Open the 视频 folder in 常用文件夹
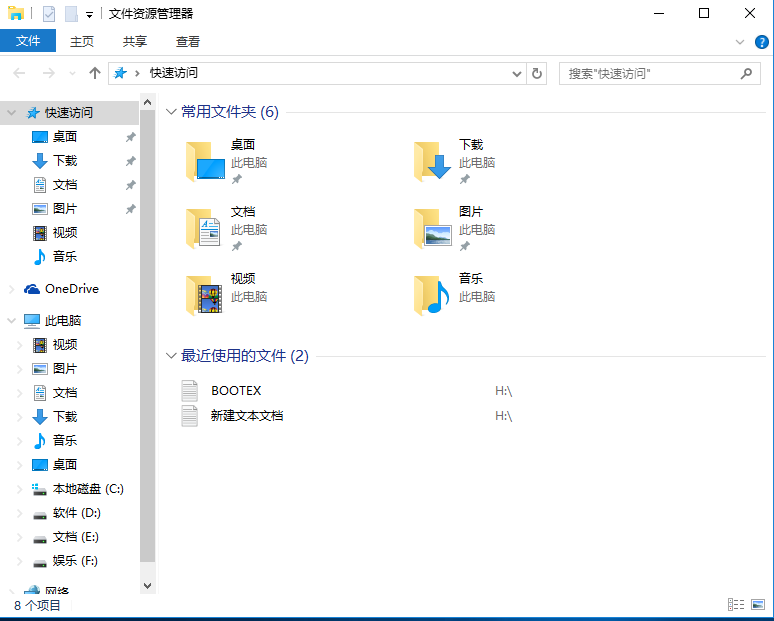The width and height of the screenshot is (774, 621). point(205,296)
